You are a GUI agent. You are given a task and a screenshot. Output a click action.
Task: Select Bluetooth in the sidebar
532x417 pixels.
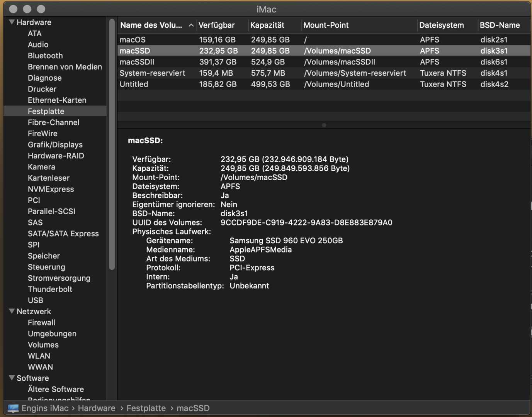click(x=45, y=56)
